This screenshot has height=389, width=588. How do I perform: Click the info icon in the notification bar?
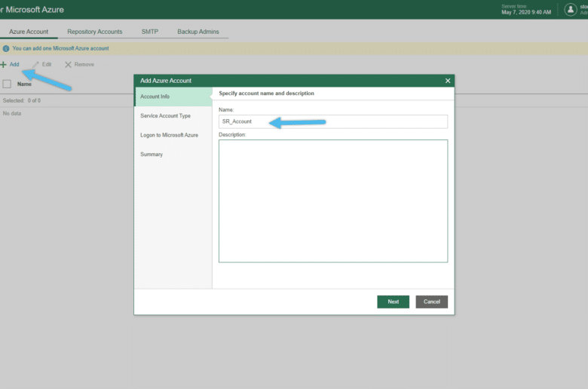pyautogui.click(x=6, y=48)
